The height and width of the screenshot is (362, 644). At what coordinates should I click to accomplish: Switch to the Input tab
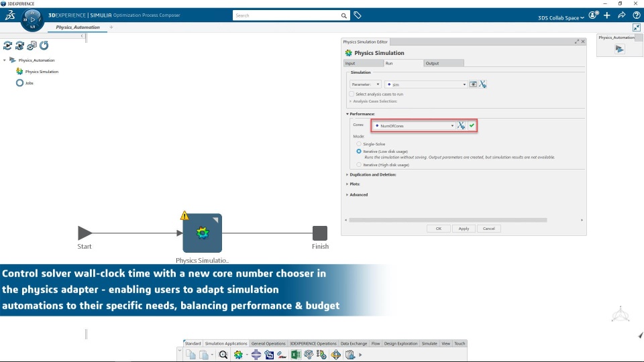pyautogui.click(x=363, y=63)
